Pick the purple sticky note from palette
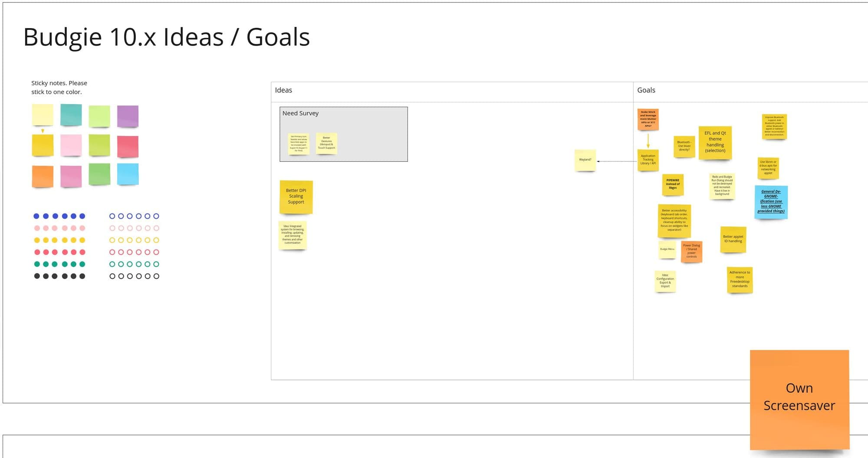 click(128, 116)
